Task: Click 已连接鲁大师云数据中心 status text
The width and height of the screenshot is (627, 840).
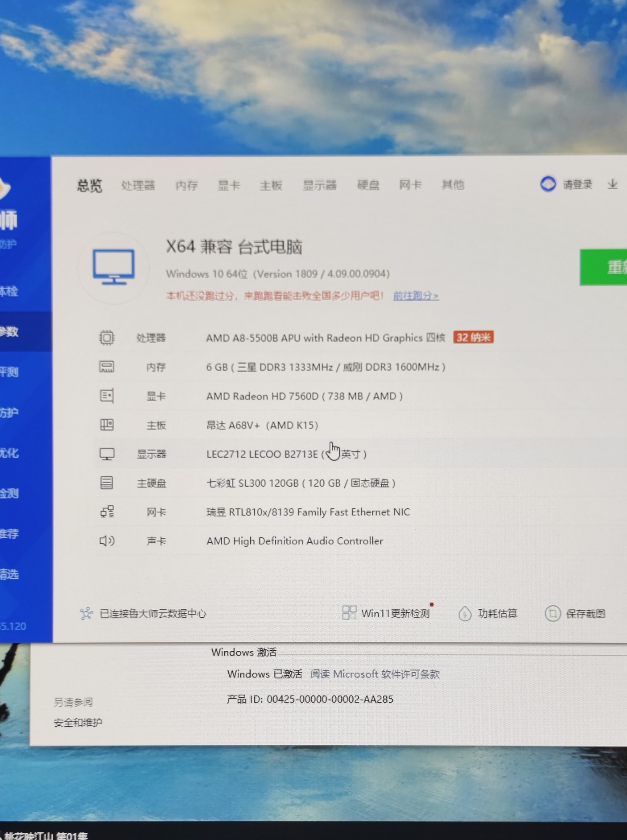Action: click(x=153, y=614)
